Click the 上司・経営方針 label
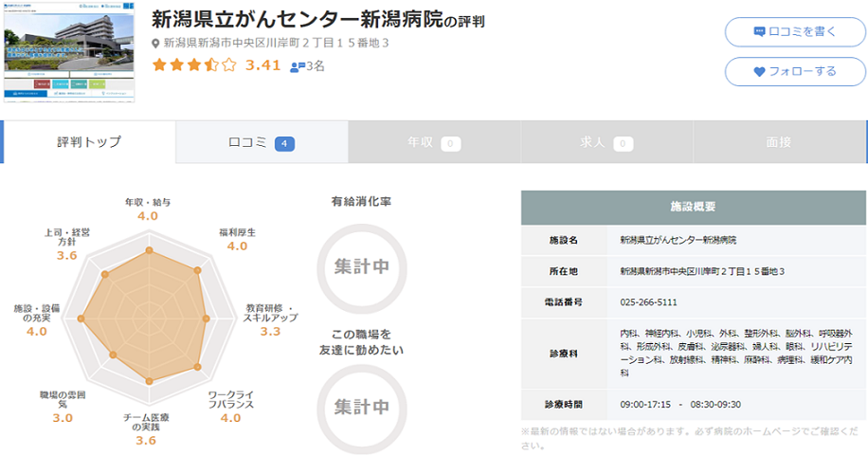This screenshot has width=868, height=456. coord(67,237)
